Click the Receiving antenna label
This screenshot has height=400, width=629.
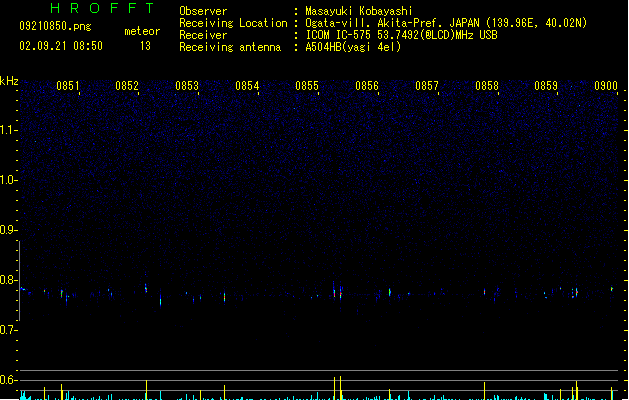[230, 47]
